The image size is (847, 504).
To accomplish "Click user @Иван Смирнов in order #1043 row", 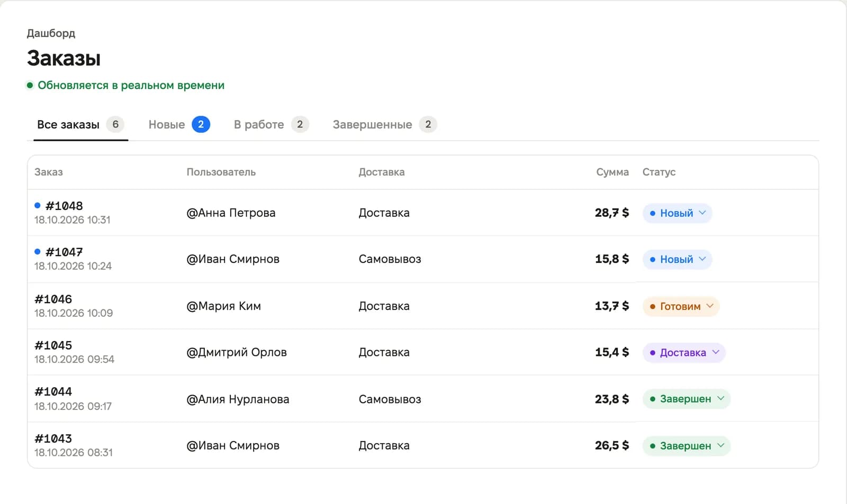I will click(233, 446).
